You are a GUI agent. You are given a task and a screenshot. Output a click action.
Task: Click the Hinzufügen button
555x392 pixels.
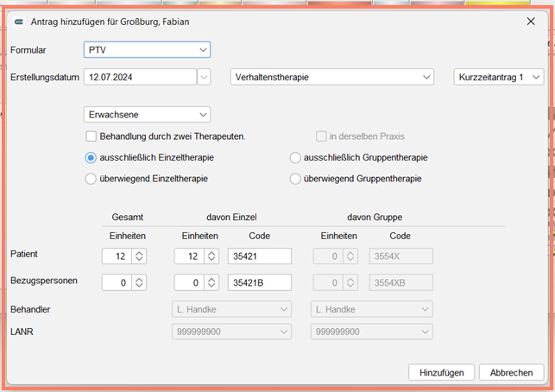tap(441, 372)
